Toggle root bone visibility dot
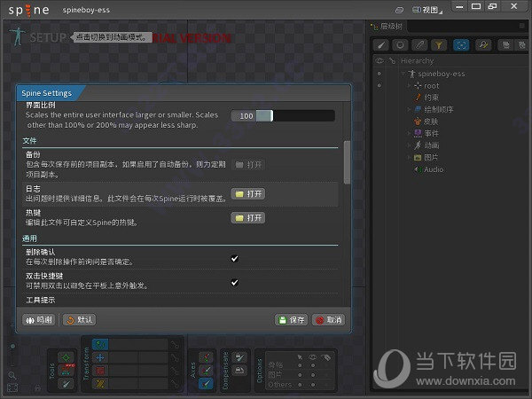 click(x=379, y=85)
